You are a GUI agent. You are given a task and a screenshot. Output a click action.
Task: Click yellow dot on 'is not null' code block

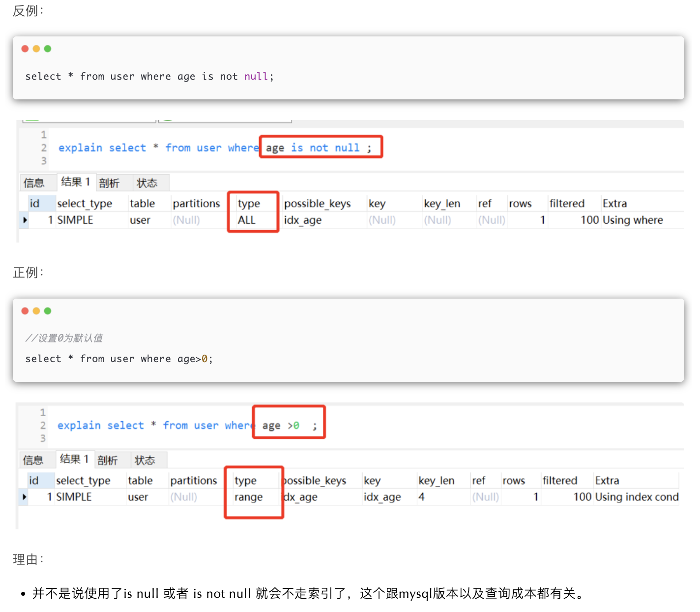pos(36,49)
